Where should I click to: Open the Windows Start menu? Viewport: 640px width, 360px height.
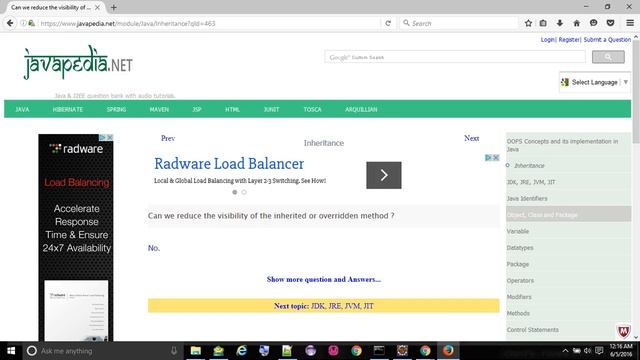11,351
